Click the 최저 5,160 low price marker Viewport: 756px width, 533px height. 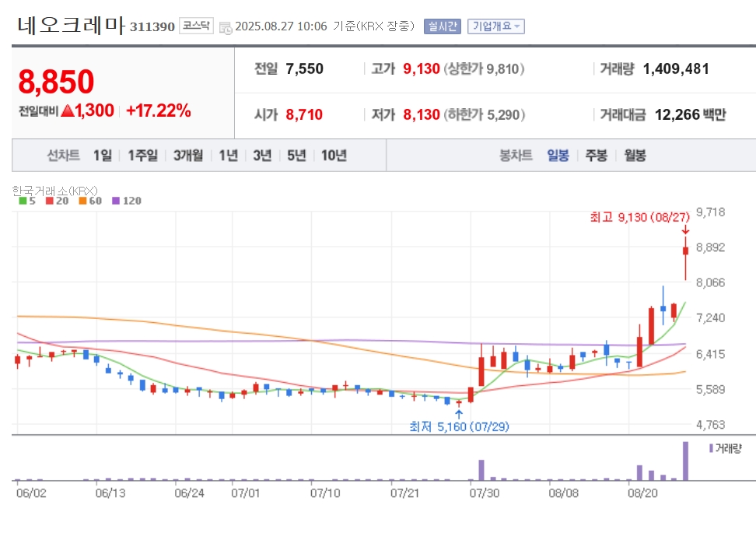pos(459,426)
